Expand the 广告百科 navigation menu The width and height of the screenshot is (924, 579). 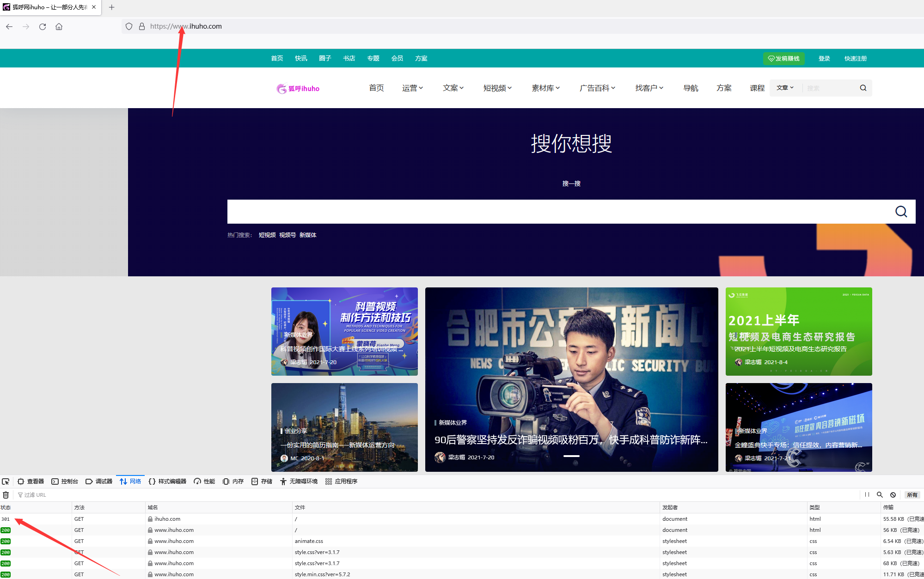click(x=597, y=88)
